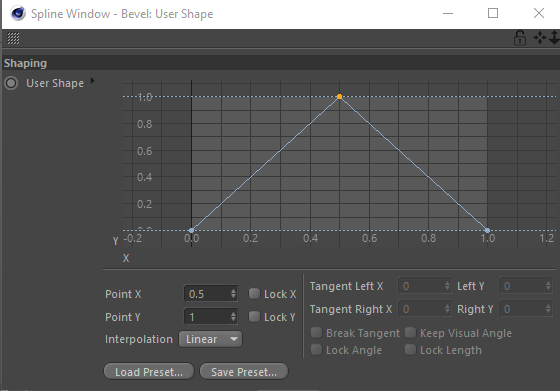This screenshot has width=560, height=391.
Task: Toggle the User Shape radio circle
Action: click(11, 83)
